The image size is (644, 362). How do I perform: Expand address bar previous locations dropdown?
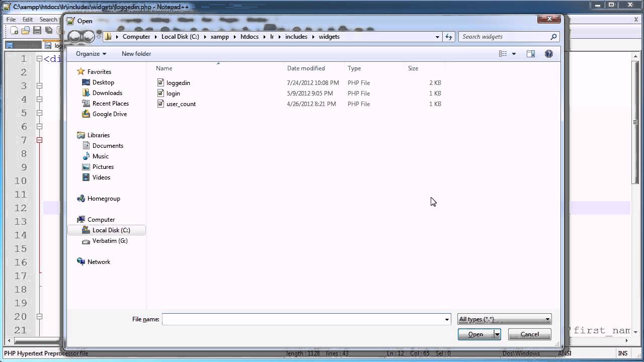pos(437,37)
